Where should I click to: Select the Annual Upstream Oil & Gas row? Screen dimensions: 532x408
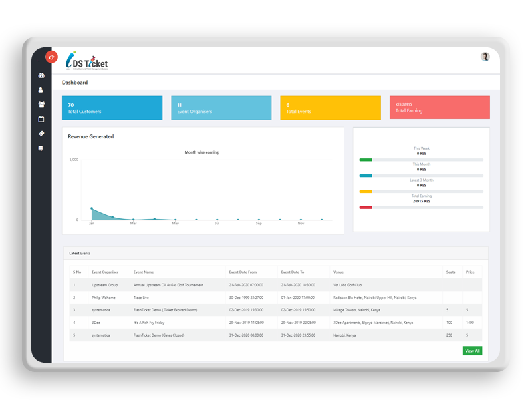[168, 285]
